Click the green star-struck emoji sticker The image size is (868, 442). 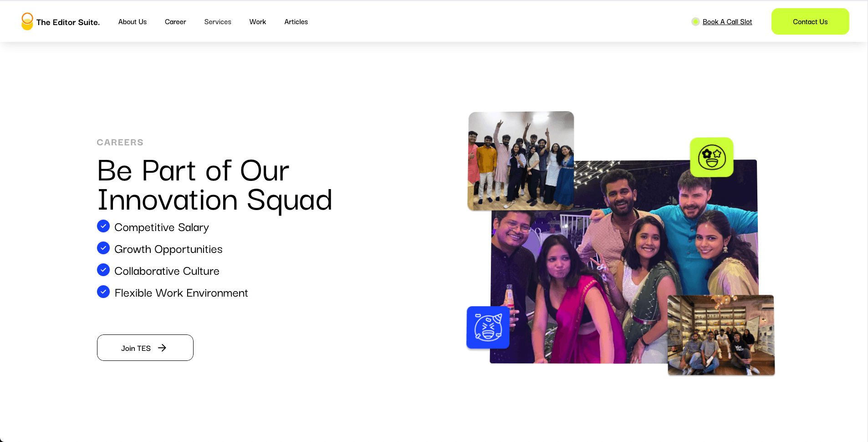coord(713,156)
